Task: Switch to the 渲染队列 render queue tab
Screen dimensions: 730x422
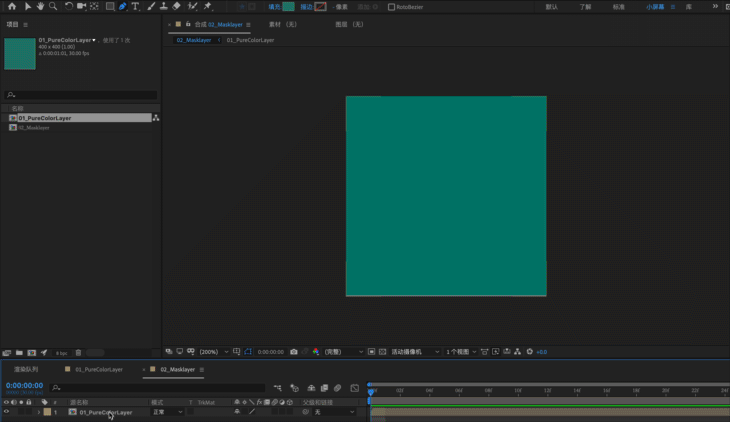Action: (26, 369)
